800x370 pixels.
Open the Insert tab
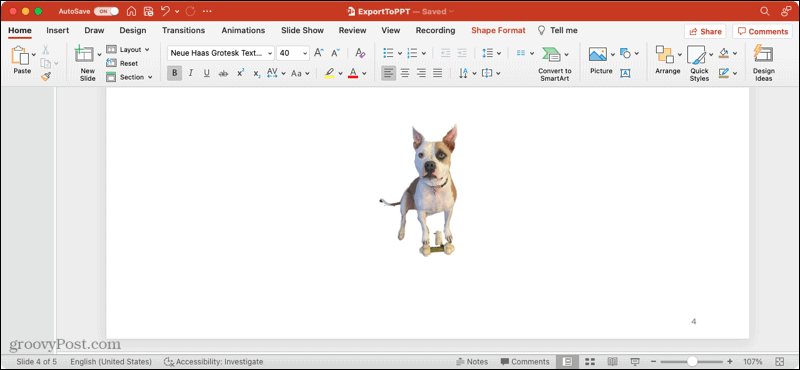pos(58,31)
